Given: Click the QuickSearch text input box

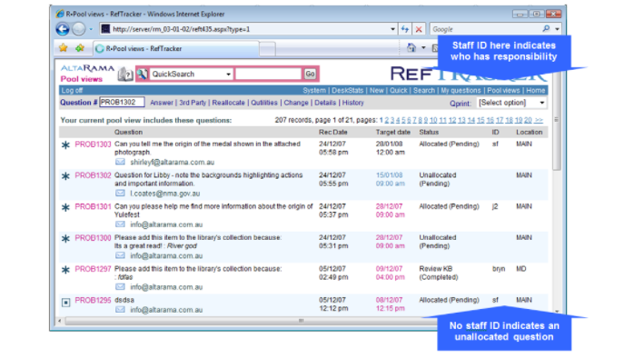Looking at the screenshot, I should coord(269,74).
